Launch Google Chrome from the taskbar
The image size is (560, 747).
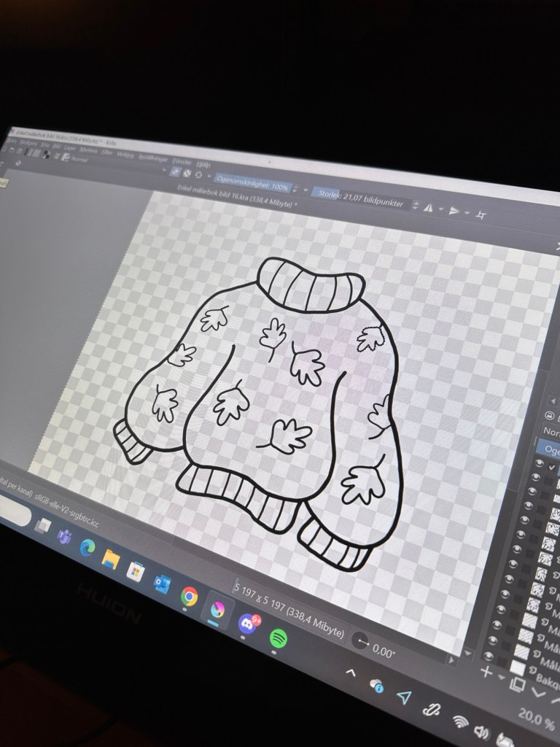click(x=189, y=597)
